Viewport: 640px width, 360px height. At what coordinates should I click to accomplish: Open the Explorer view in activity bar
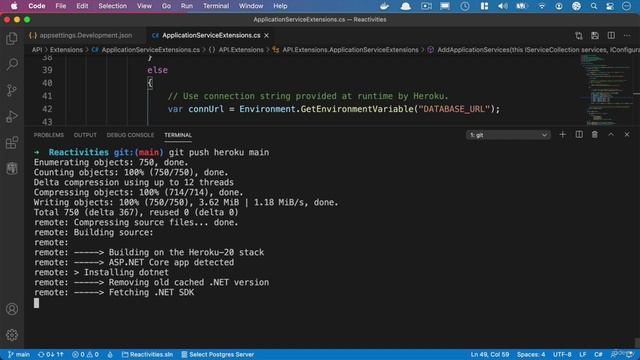tap(12, 38)
